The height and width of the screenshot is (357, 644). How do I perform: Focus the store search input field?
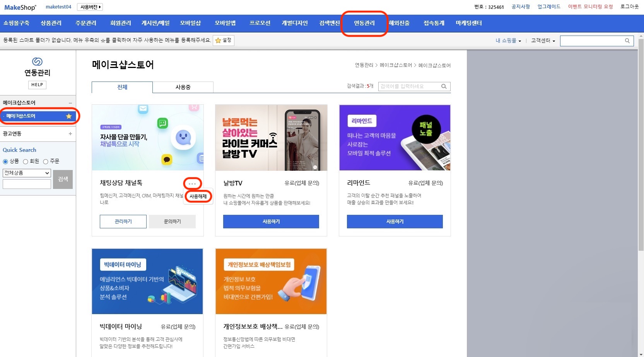410,86
